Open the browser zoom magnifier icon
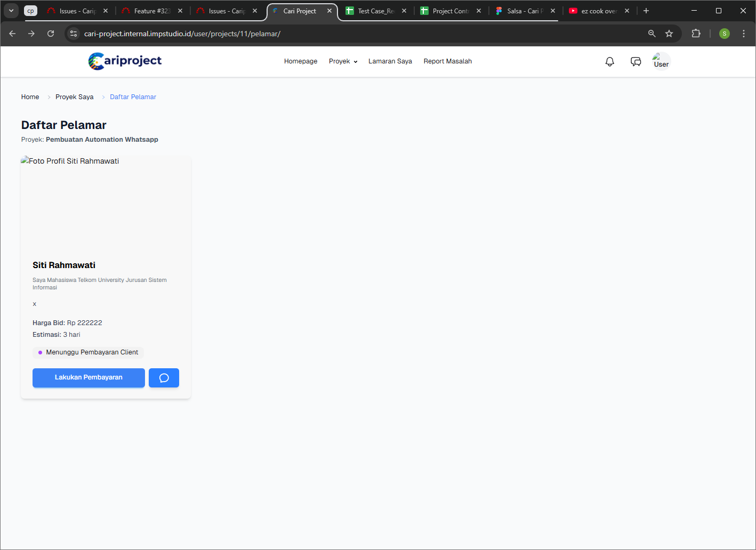The height and width of the screenshot is (550, 756). click(652, 34)
